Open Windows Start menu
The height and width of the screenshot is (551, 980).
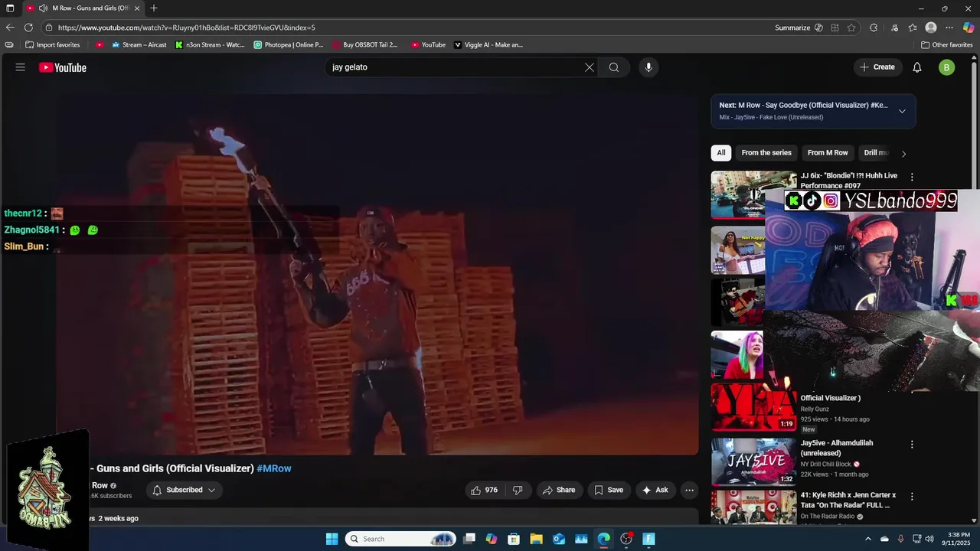332,539
